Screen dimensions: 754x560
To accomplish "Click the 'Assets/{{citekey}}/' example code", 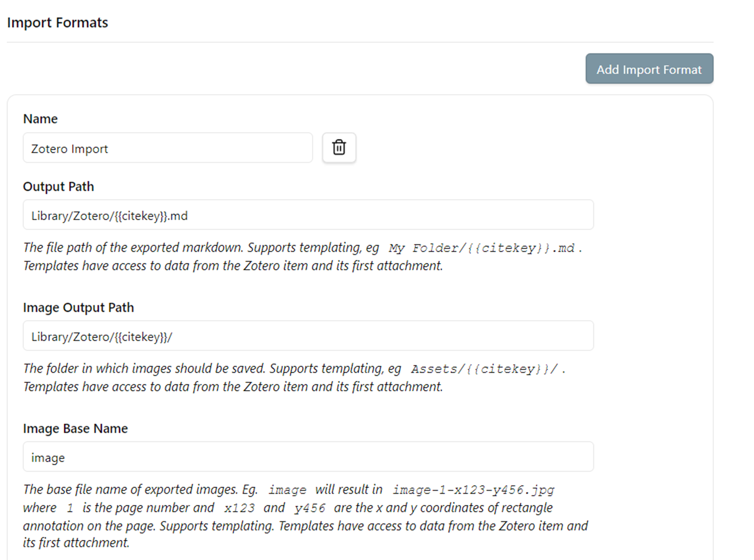I will 484,369.
